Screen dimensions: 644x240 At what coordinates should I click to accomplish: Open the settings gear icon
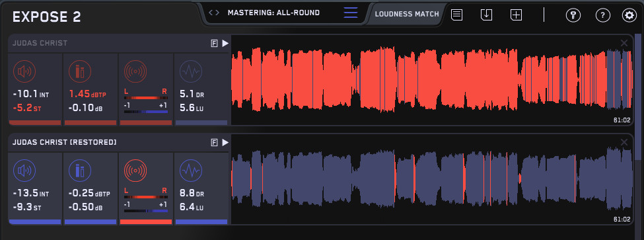tap(629, 16)
